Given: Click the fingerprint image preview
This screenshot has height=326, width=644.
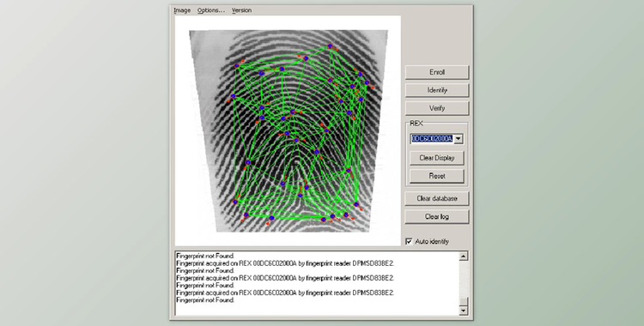Looking at the screenshot, I should [x=288, y=131].
